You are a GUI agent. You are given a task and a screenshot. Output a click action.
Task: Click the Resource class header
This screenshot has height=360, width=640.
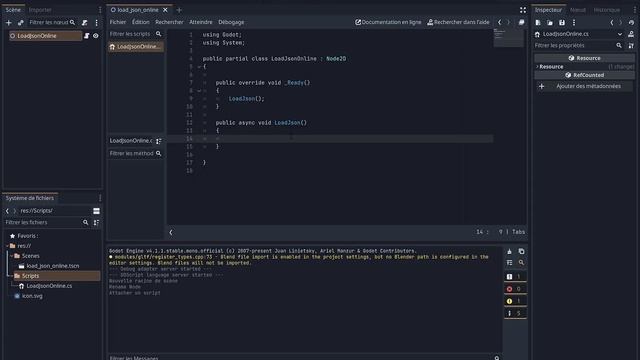[x=584, y=58]
